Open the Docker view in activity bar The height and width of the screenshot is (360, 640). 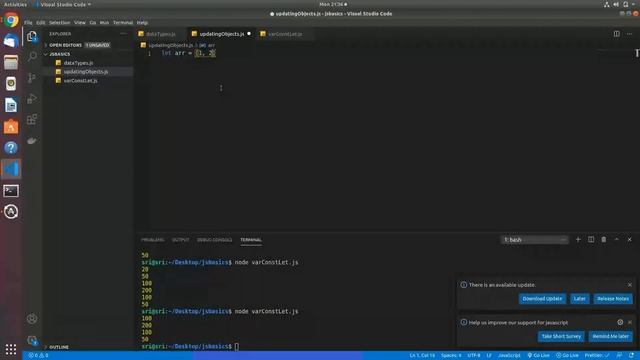[32, 140]
